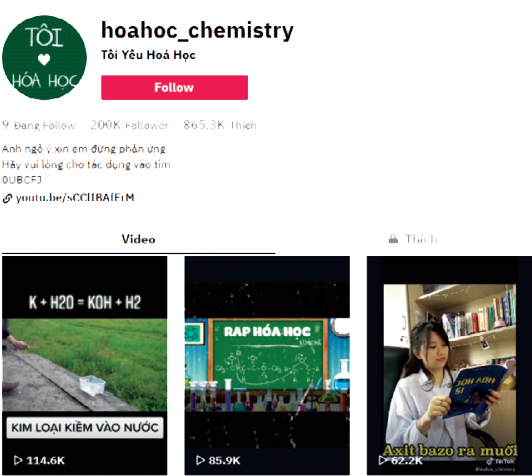Viewport: 532px width, 476px height.
Task: Click the play icon beside 114.6K views
Action: pyautogui.click(x=18, y=460)
